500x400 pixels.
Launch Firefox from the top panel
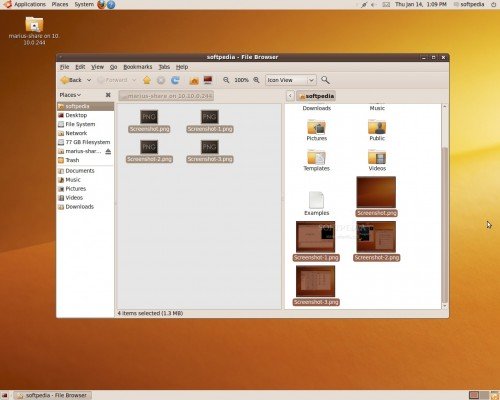[101, 5]
